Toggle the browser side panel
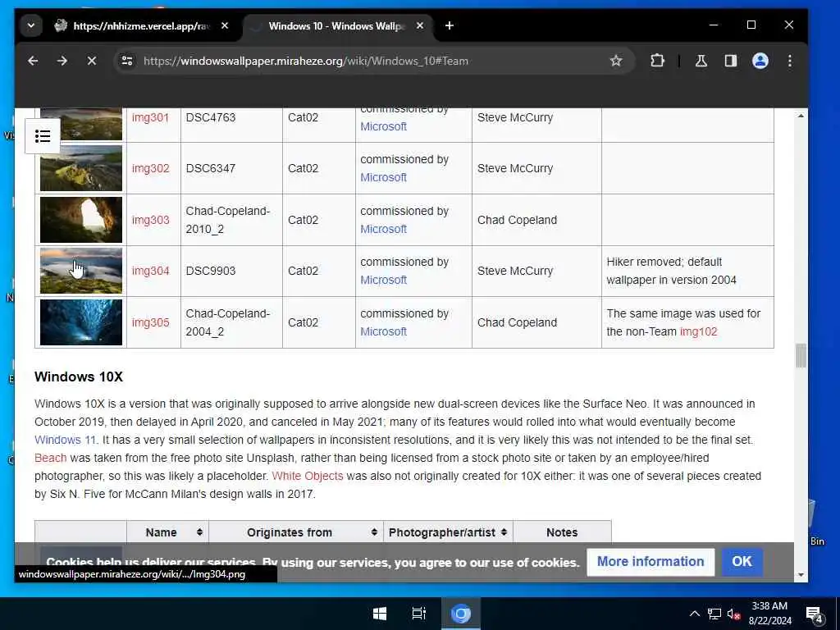Screen dimensions: 840x630 tap(731, 61)
